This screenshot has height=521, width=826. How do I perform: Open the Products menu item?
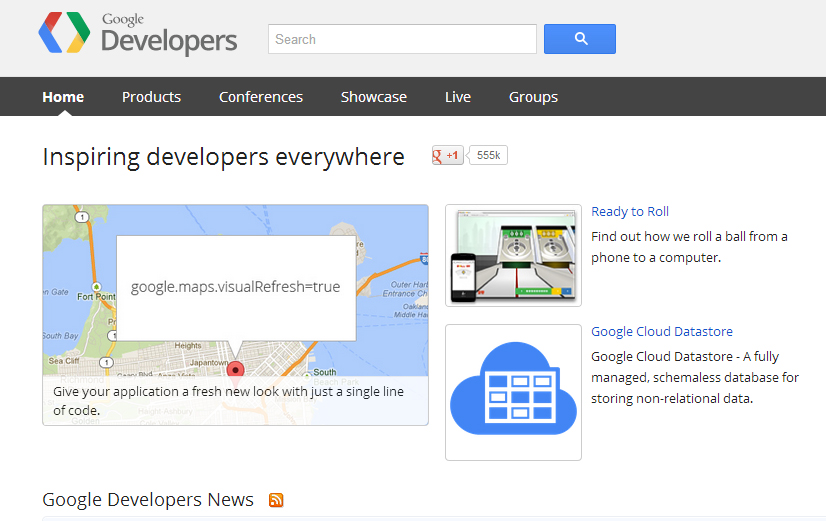[152, 97]
